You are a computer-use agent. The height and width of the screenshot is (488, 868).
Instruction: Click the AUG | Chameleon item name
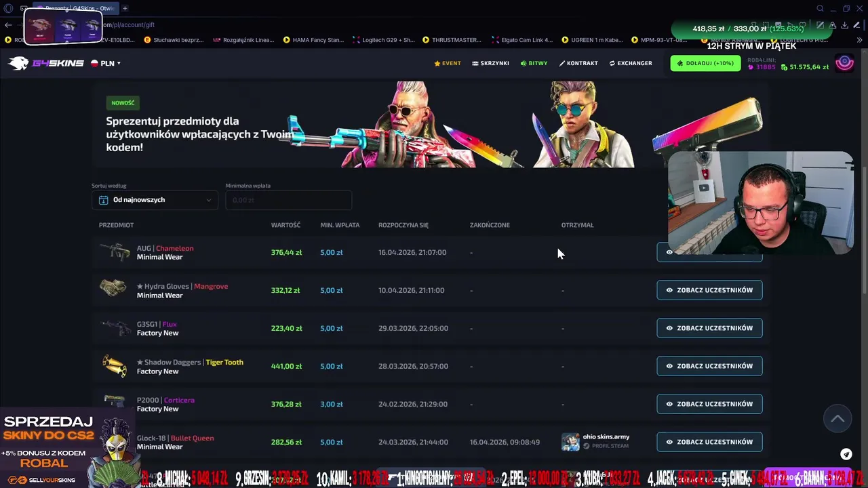(x=165, y=248)
